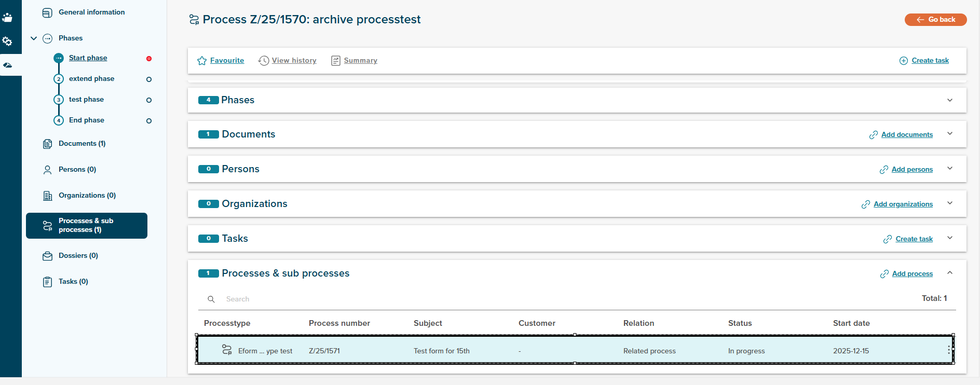Click the Tasks clipboard icon in the sidebar
Screen dimensions: 980x385
click(x=47, y=282)
